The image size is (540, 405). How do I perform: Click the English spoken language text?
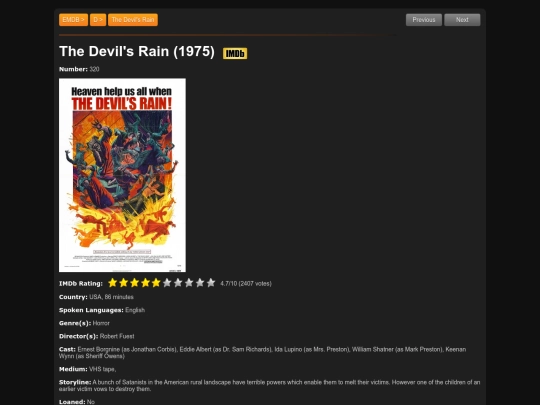135,310
